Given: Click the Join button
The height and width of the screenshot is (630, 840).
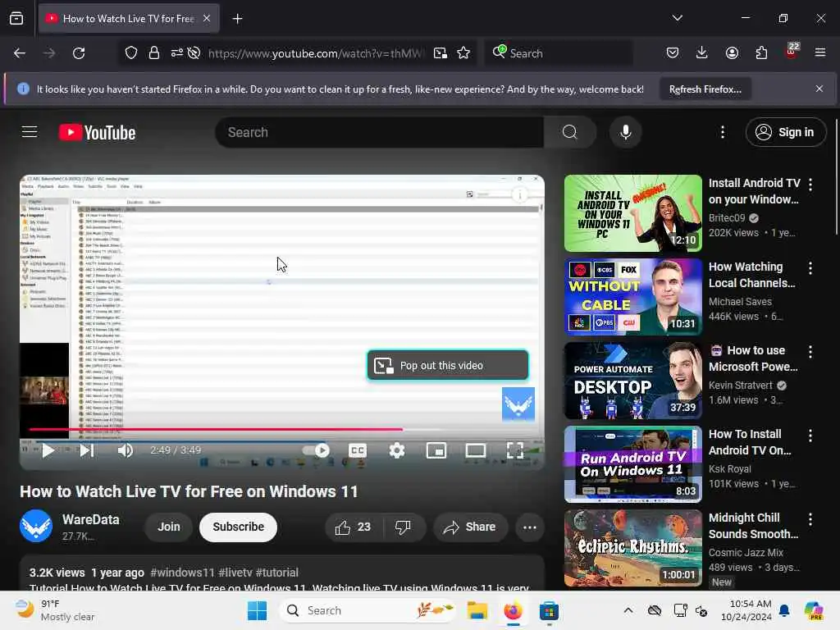Looking at the screenshot, I should pos(169,527).
